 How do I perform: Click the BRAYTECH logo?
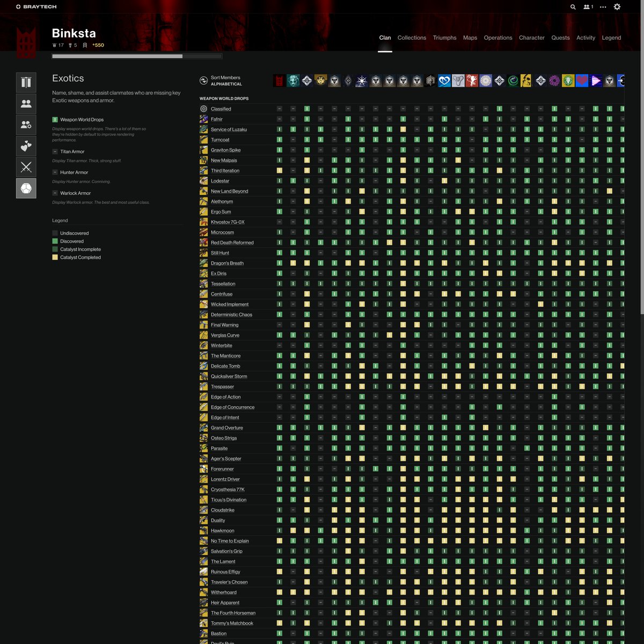(x=36, y=7)
